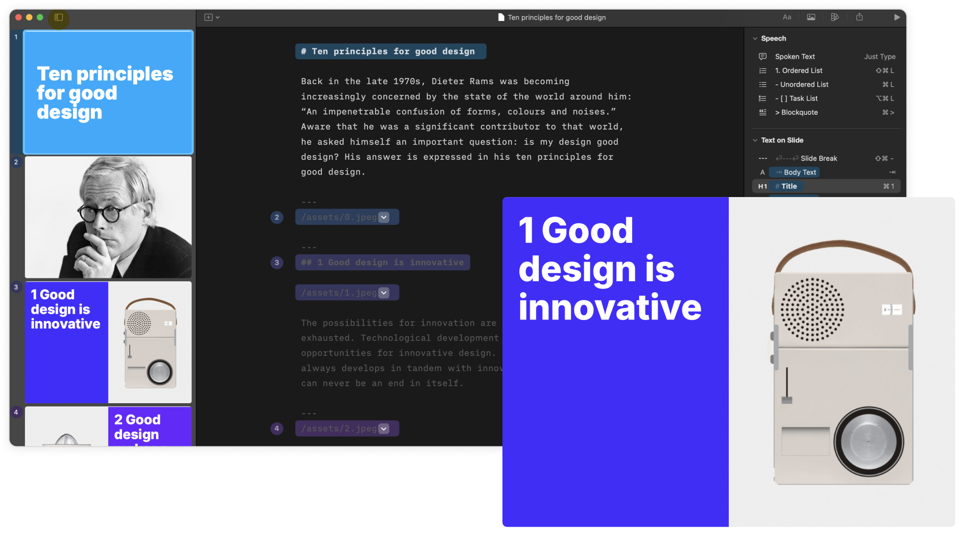
Task: Click the share export icon
Action: click(859, 17)
